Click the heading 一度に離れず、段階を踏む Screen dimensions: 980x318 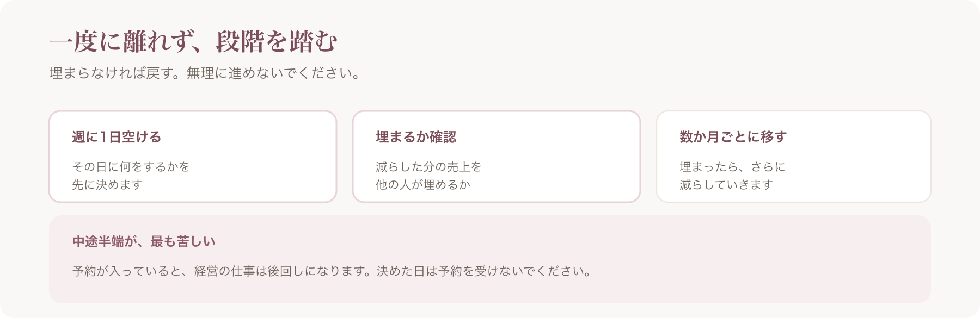tap(193, 42)
